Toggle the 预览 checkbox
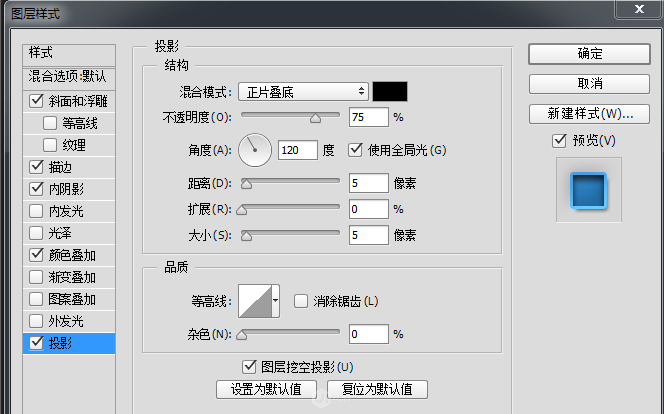Image resolution: width=664 pixels, height=414 pixels. (559, 141)
